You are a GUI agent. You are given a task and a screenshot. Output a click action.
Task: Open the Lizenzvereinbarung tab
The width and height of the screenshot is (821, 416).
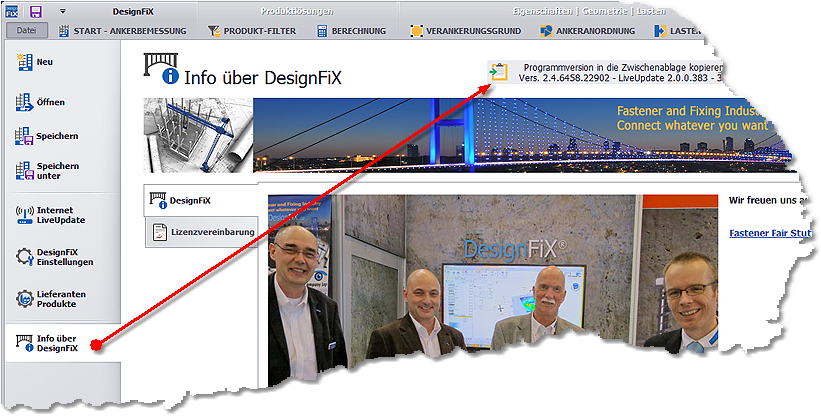pyautogui.click(x=202, y=232)
